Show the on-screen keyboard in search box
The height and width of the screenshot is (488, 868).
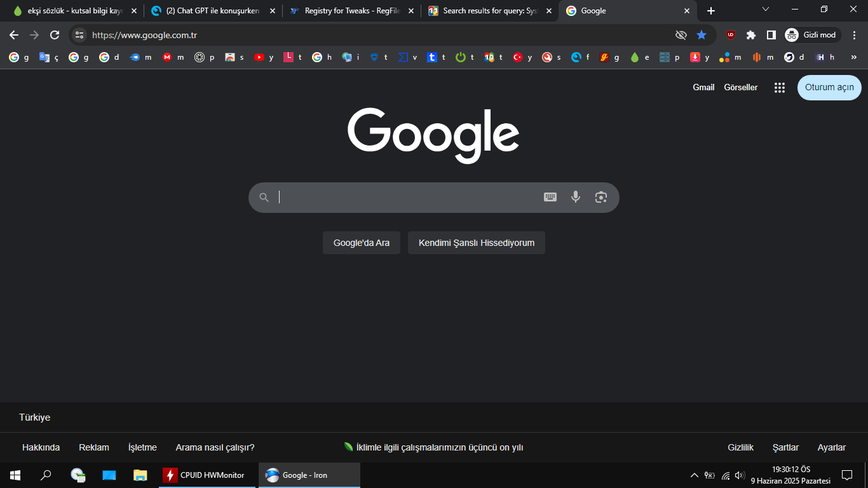tap(550, 197)
